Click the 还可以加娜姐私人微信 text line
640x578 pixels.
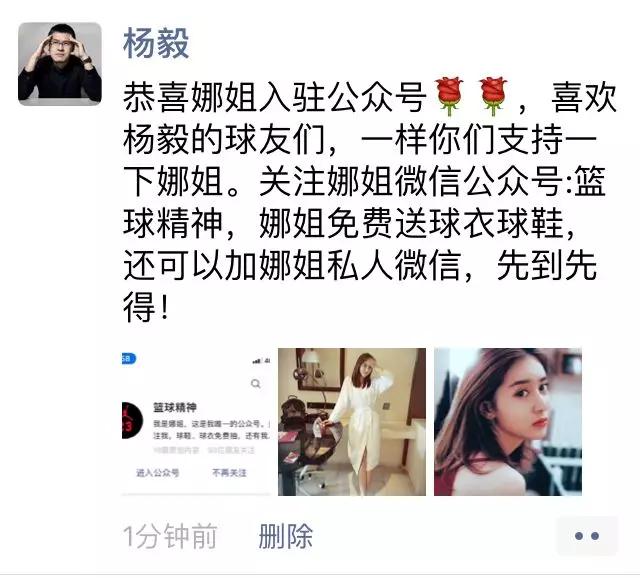pos(292,265)
